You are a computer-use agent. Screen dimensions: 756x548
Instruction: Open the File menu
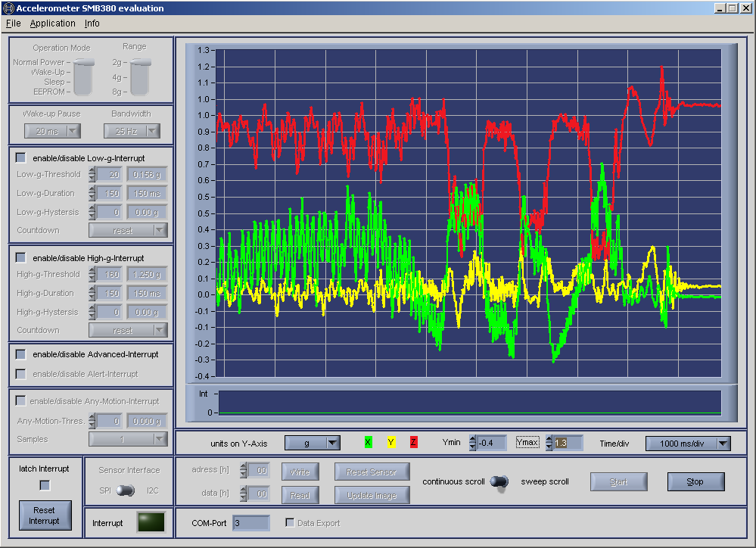(x=13, y=23)
